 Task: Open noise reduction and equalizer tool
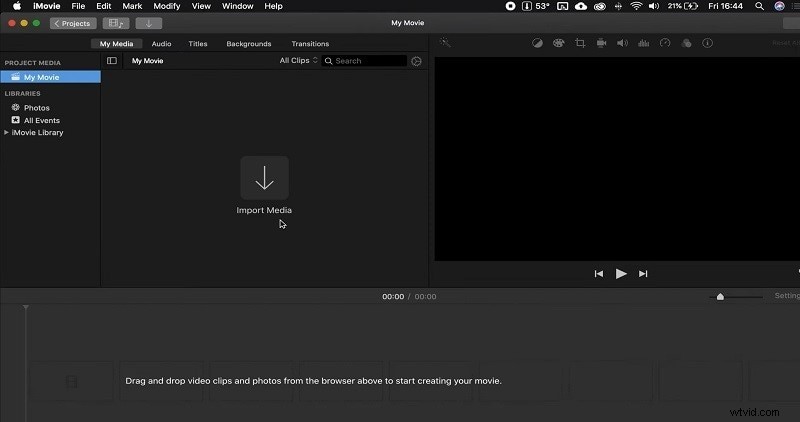pyautogui.click(x=644, y=43)
